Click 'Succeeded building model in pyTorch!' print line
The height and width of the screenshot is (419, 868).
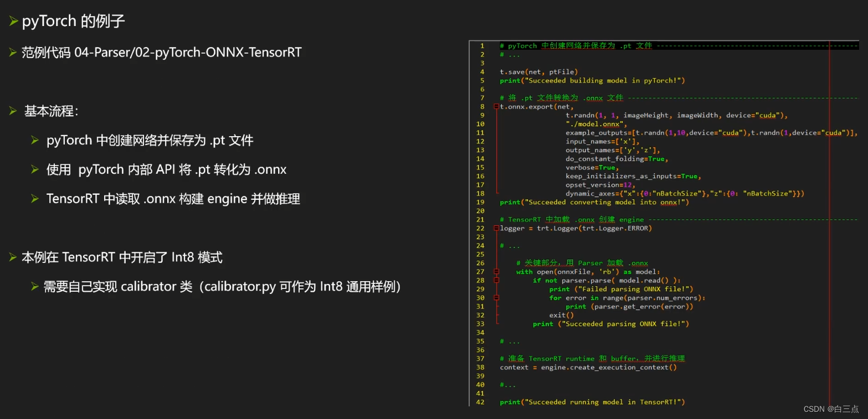pos(592,80)
